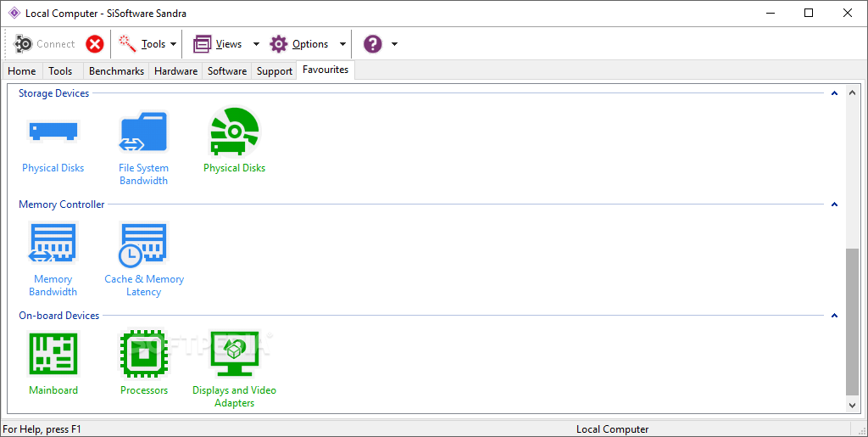
Task: Switch to the Hardware tab
Action: 176,71
